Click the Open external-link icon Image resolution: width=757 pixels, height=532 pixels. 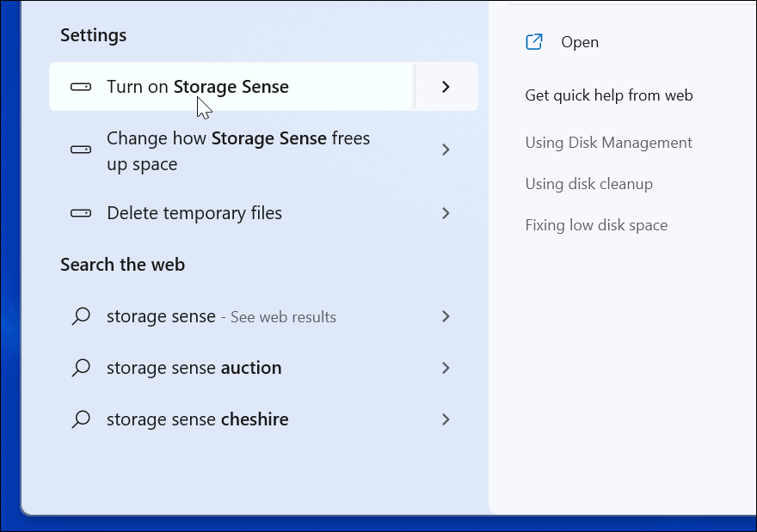534,42
